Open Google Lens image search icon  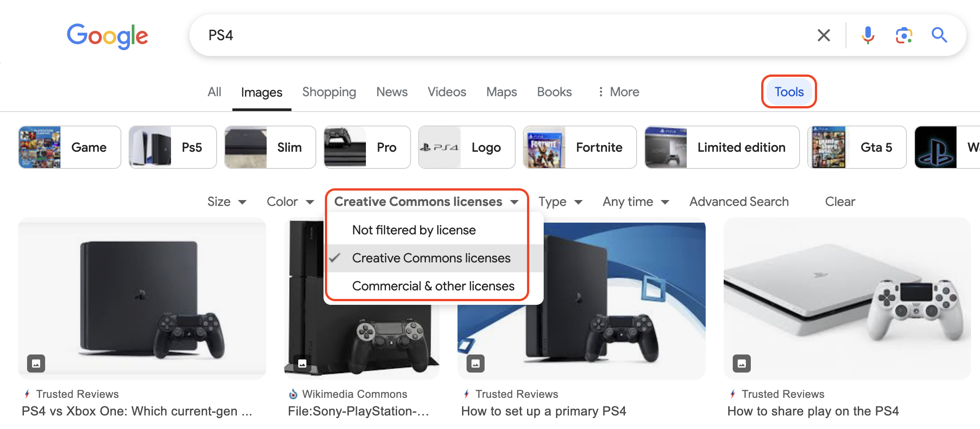[904, 35]
